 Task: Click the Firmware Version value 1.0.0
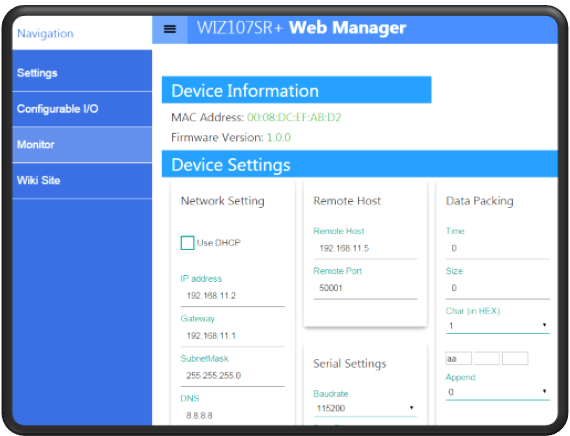279,137
